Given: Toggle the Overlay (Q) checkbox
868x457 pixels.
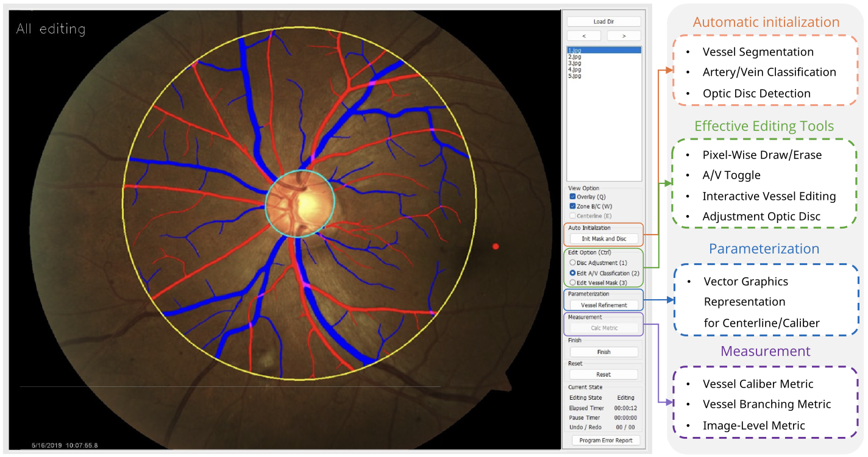Looking at the screenshot, I should [572, 197].
